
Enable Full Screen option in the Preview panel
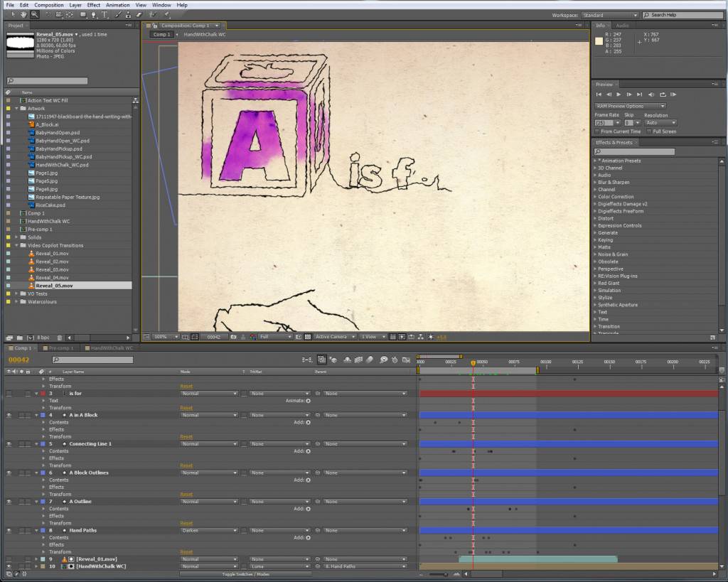tap(648, 131)
